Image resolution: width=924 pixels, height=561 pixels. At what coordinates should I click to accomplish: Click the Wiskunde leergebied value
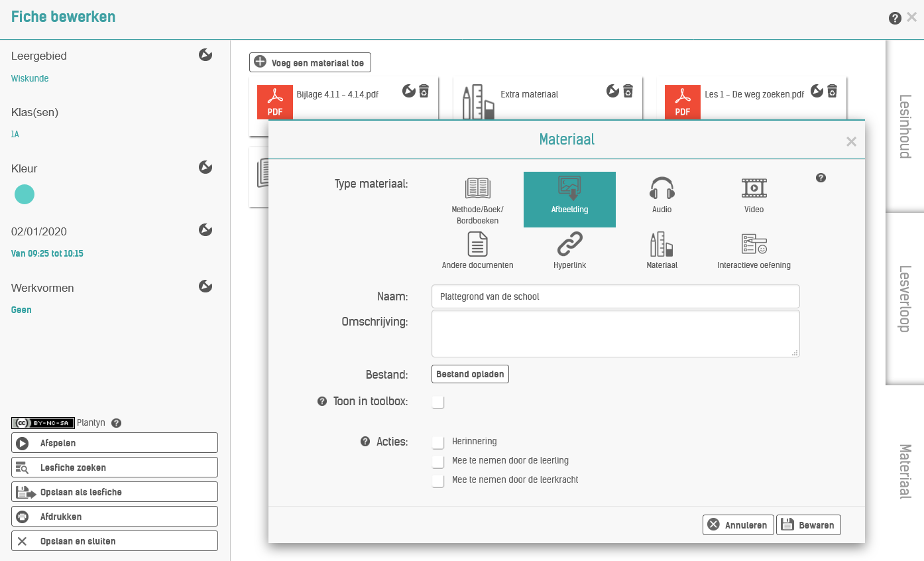tap(30, 78)
